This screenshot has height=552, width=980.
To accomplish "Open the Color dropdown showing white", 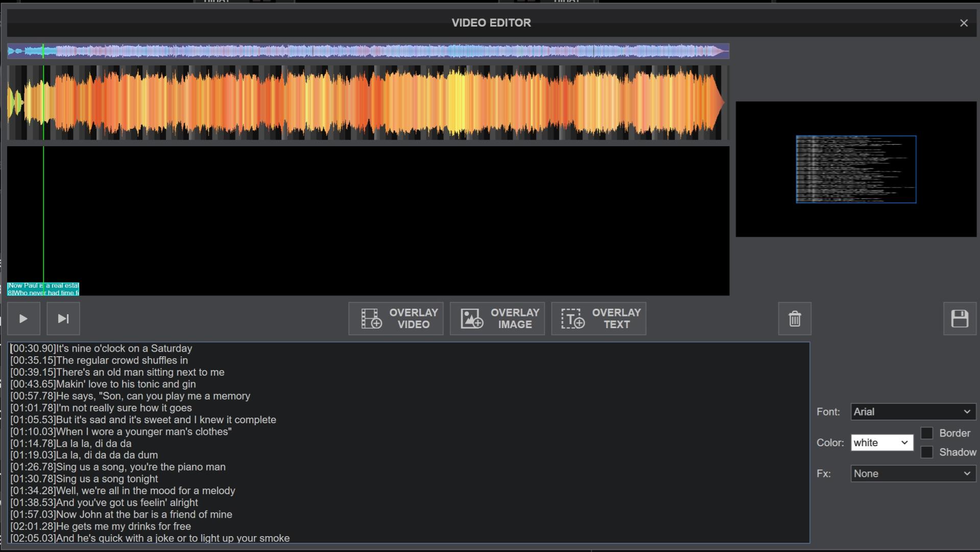I will click(882, 443).
